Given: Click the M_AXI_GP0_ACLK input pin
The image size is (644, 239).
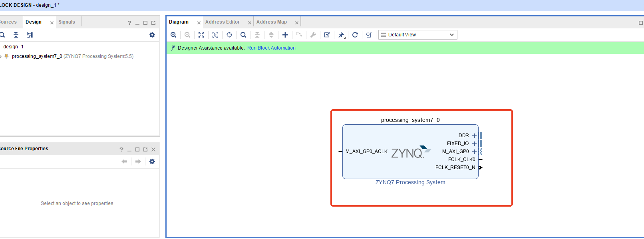Looking at the screenshot, I should coord(340,151).
